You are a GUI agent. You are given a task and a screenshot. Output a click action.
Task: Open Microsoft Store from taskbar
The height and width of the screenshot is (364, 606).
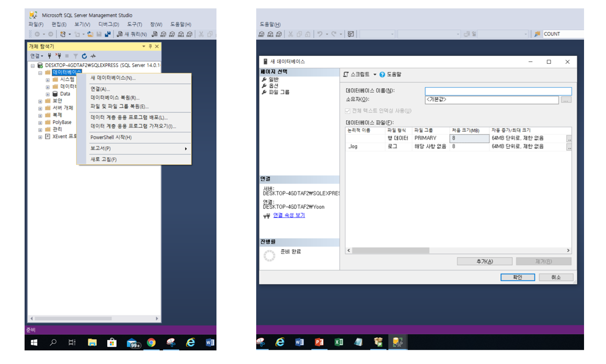112,343
